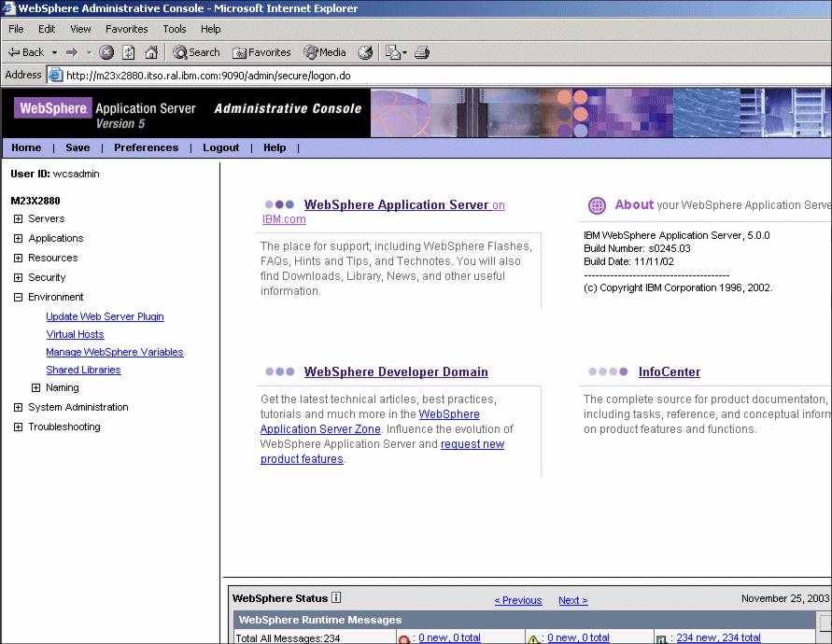Expand the Naming tree node
This screenshot has width=832, height=644.
(35, 387)
